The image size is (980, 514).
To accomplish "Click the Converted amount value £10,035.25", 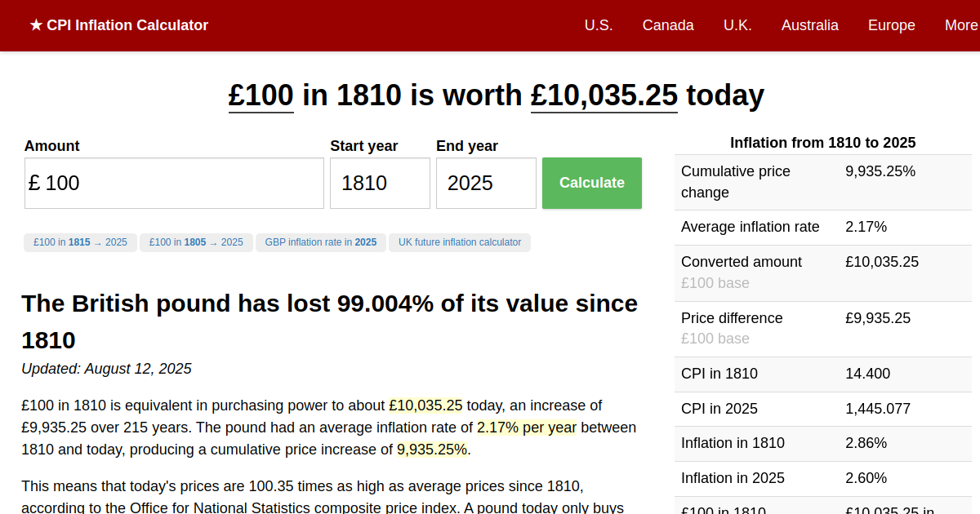I will (882, 262).
